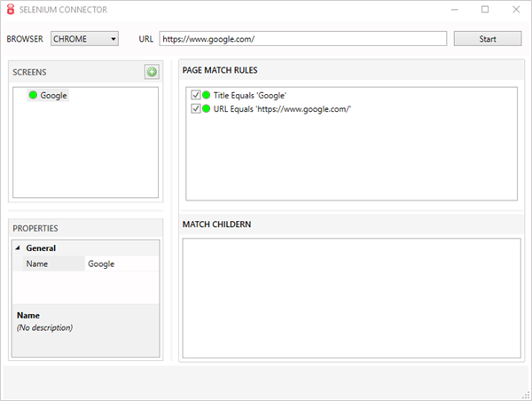
Task: Edit the Name property value Google
Action: pos(121,263)
